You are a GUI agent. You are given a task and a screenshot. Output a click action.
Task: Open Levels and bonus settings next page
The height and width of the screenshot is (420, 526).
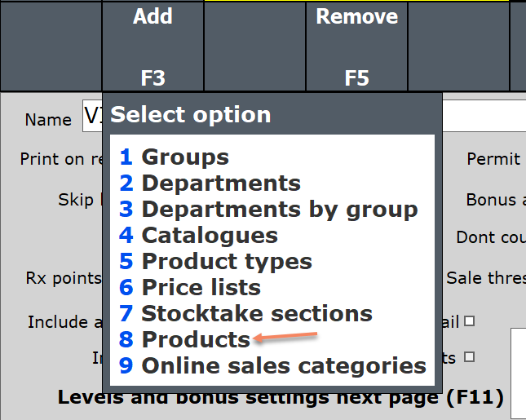tap(281, 397)
